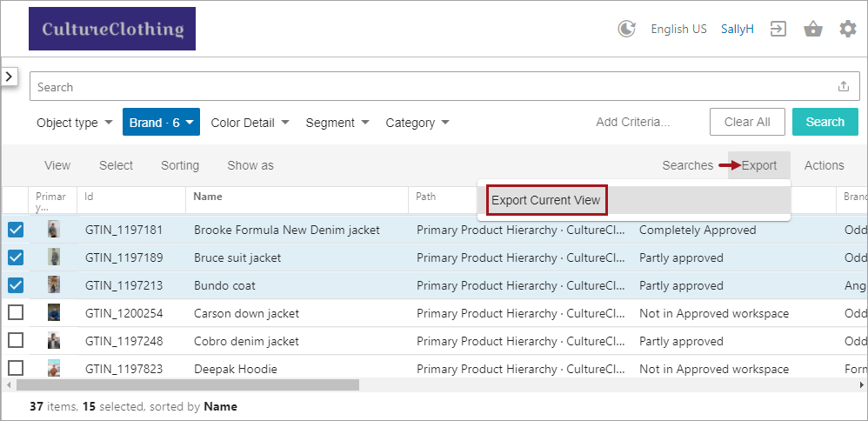Image resolution: width=868 pixels, height=421 pixels.
Task: Open the Actions menu
Action: click(824, 165)
